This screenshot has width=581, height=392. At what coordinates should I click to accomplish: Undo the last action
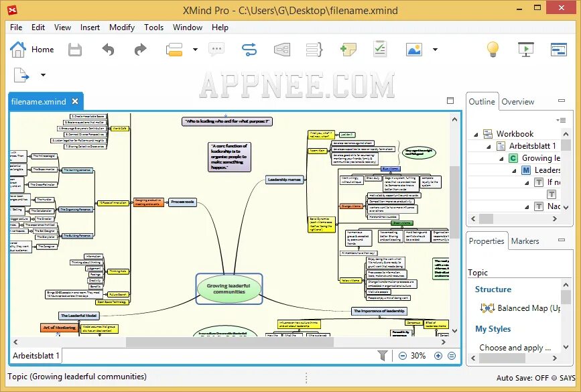pyautogui.click(x=108, y=50)
